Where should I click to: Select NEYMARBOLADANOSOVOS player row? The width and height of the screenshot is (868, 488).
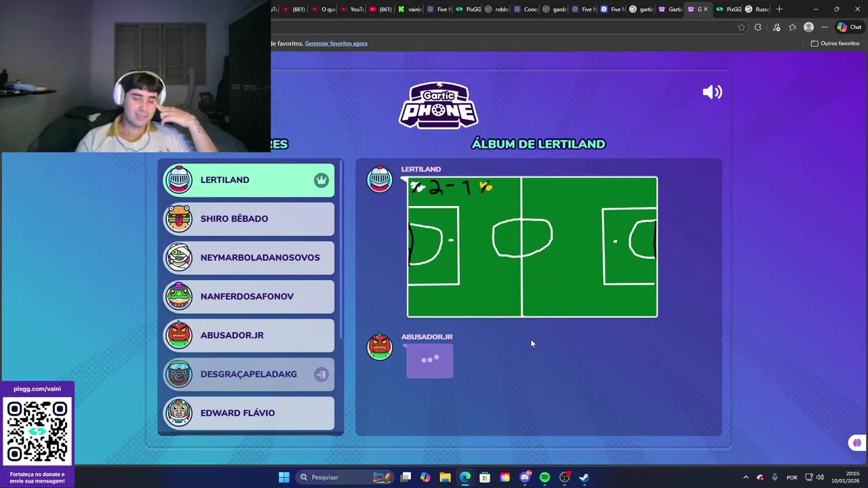tap(249, 258)
